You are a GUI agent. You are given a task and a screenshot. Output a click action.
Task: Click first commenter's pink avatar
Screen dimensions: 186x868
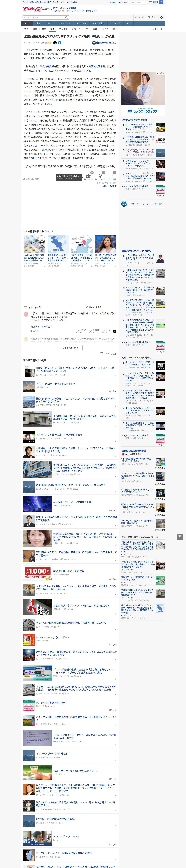pyautogui.click(x=26, y=314)
